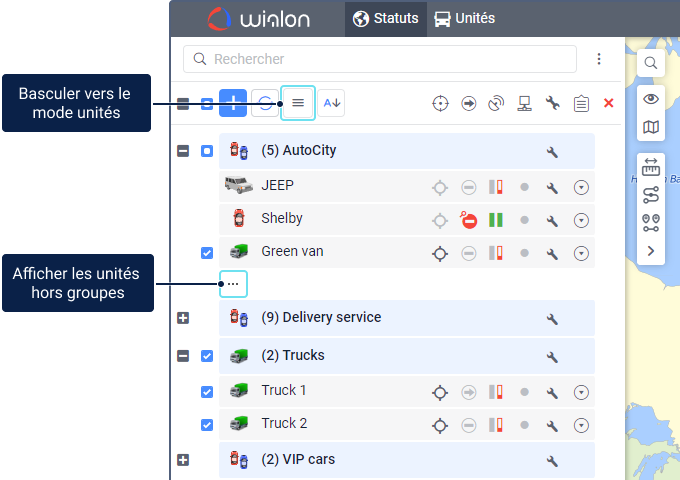Open Green van round dropdown menu
This screenshot has width=680, height=480.
point(581,253)
